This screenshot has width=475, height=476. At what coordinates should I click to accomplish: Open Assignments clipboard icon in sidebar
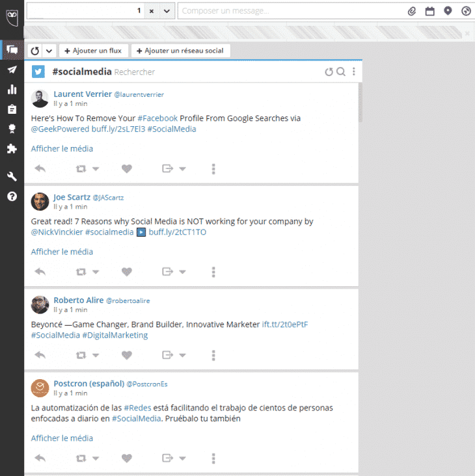coord(12,109)
